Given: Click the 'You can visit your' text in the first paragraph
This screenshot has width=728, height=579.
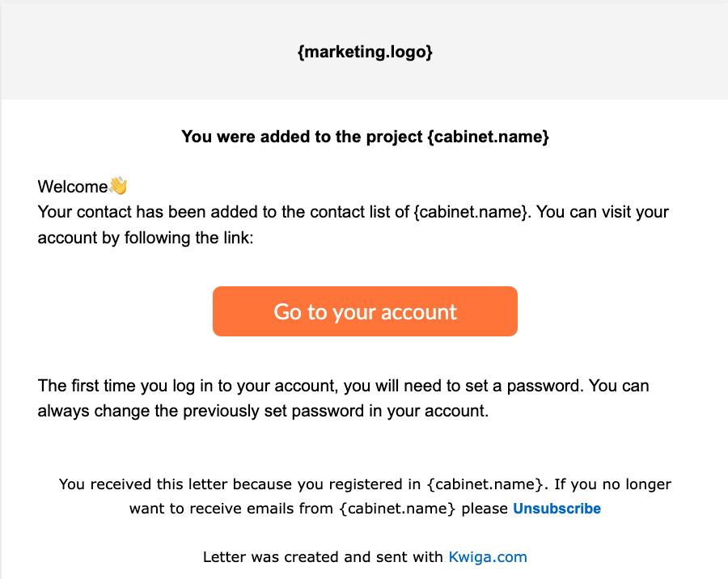Looking at the screenshot, I should [x=603, y=212].
